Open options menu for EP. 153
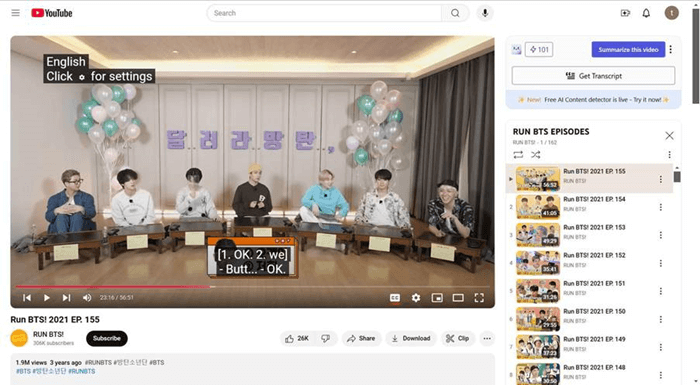Screen dimensions: 700x385 [661, 235]
